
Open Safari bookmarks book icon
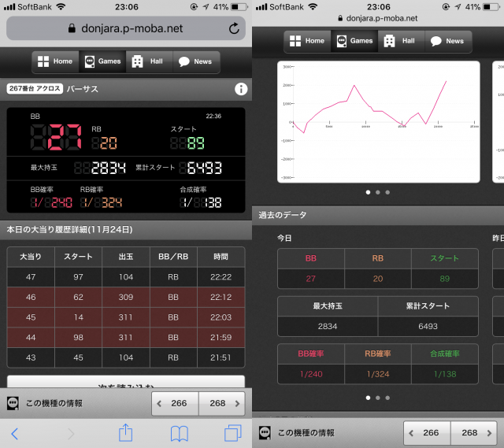click(x=180, y=432)
